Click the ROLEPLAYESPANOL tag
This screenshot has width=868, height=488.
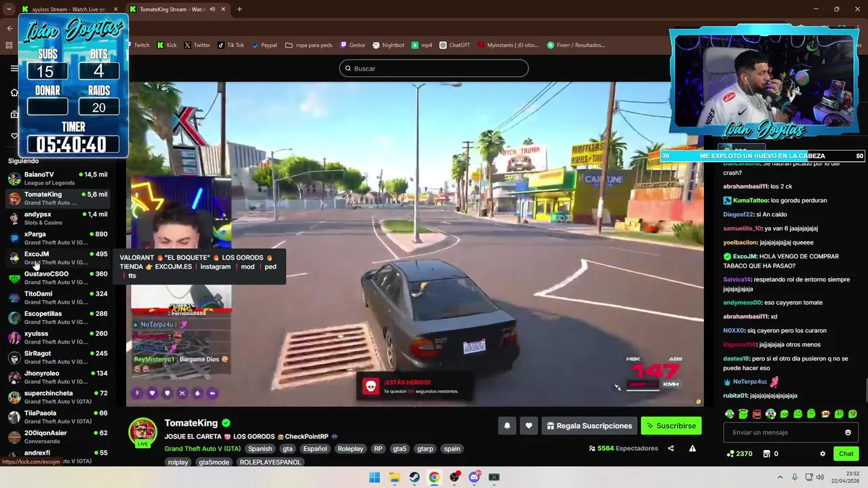(x=270, y=462)
